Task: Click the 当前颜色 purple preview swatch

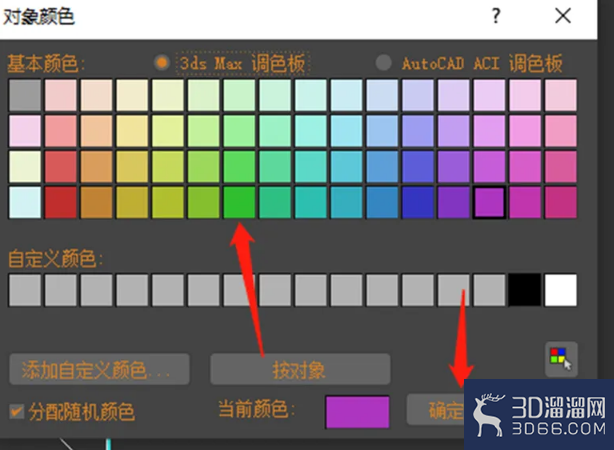Action: tap(357, 412)
